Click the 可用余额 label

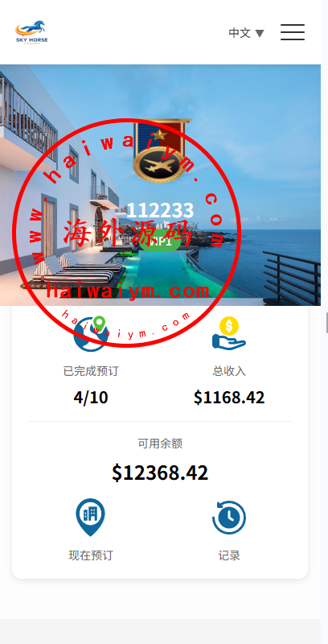(160, 444)
